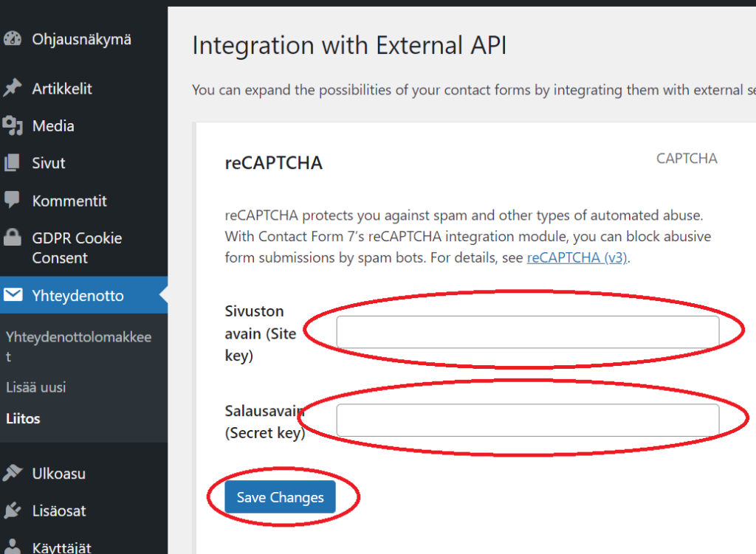Go to the Käyttäjät menu label
The image size is (756, 554).
coord(62,548)
